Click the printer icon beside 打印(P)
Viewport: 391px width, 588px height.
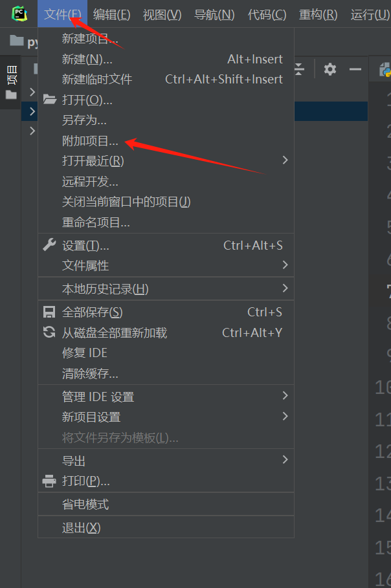49,481
